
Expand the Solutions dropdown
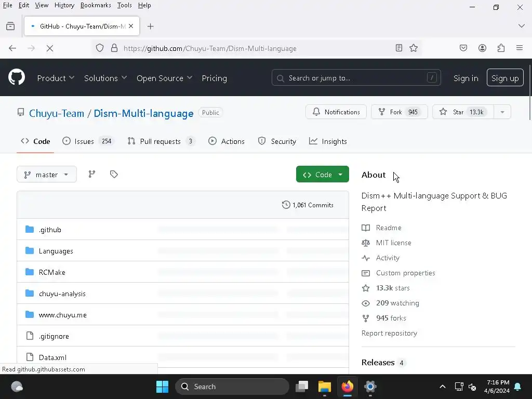(105, 78)
